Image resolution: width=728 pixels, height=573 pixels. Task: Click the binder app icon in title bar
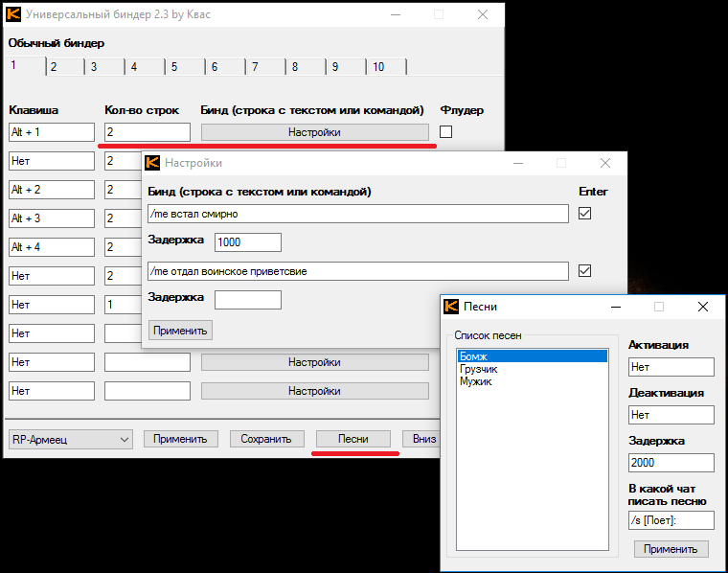13,14
